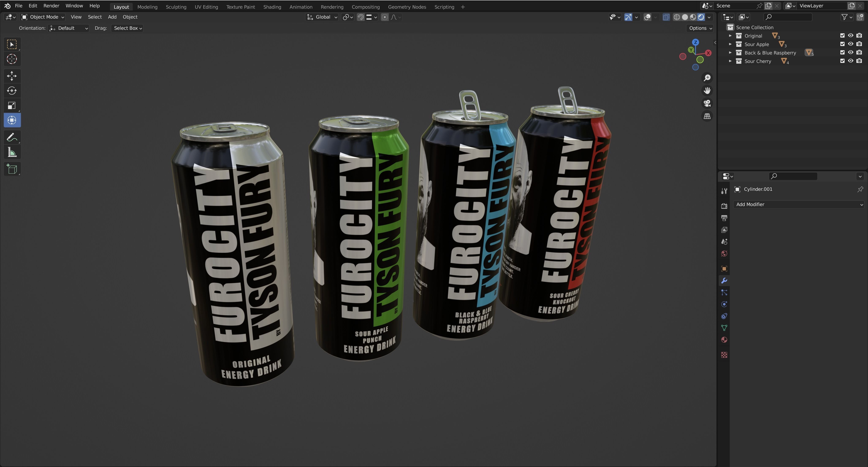Image resolution: width=868 pixels, height=467 pixels.
Task: Toggle show overlays button
Action: [x=647, y=17]
